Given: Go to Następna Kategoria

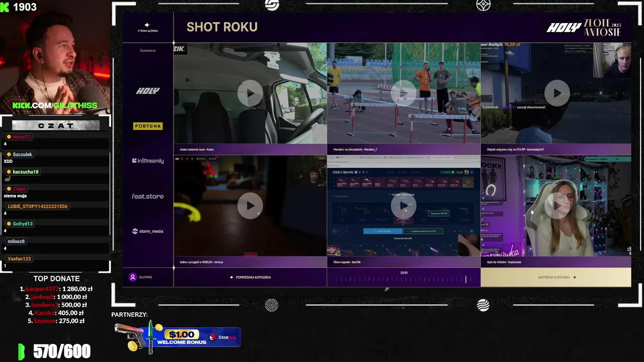Looking at the screenshot, I should [556, 277].
